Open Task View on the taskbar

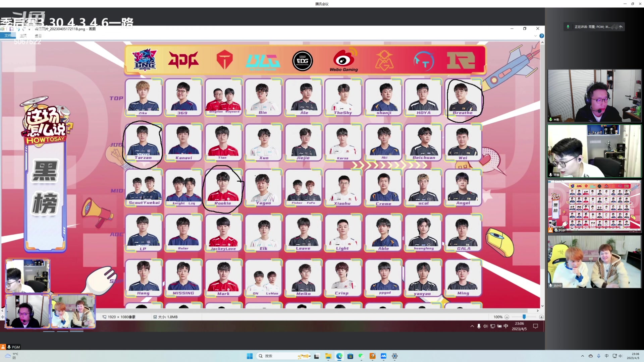point(317,356)
